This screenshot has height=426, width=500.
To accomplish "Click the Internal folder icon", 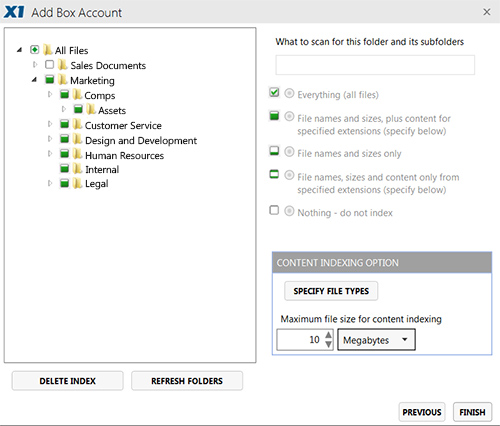I will (x=77, y=168).
